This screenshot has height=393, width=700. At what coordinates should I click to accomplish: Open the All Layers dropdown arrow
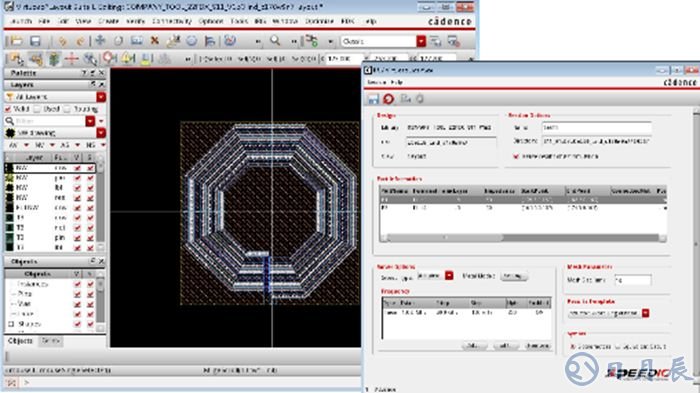pos(101,97)
